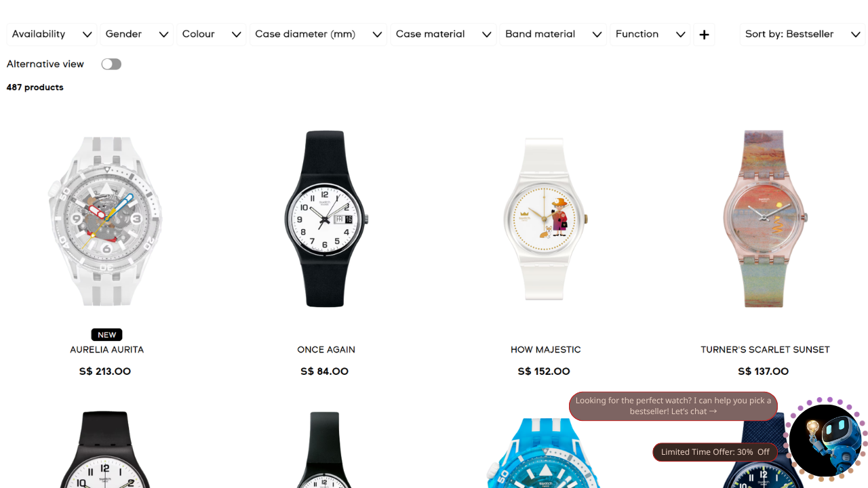Open Sort by Bestseller dropdown
This screenshot has height=488, width=868.
(802, 34)
